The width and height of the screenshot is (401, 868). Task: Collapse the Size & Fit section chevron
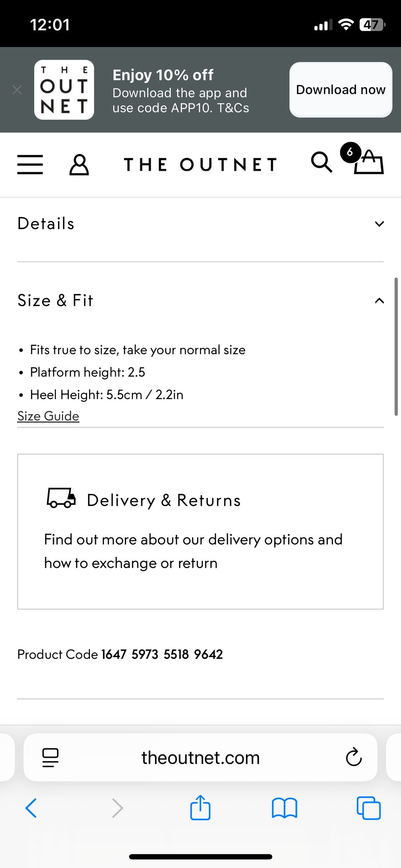click(379, 301)
